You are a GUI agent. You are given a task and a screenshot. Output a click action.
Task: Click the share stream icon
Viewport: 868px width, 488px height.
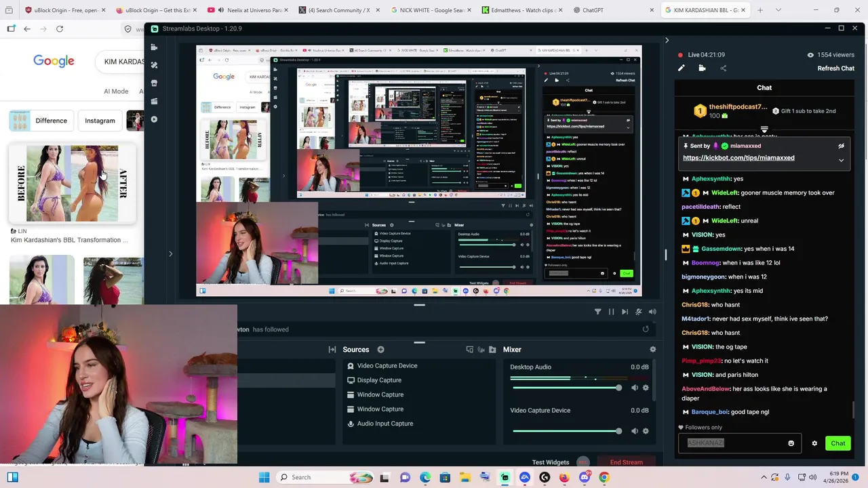coord(723,68)
